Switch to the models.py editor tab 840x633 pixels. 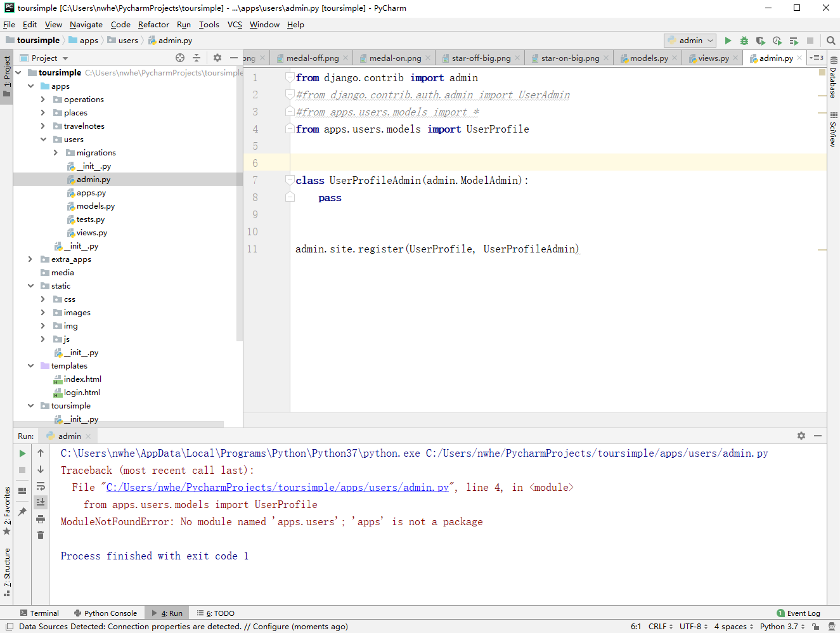tap(649, 58)
